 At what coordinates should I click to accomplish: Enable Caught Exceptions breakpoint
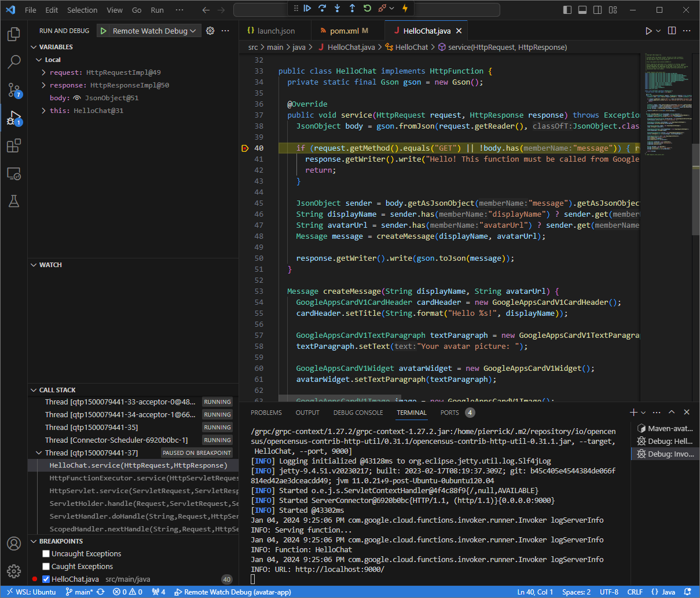pos(46,567)
